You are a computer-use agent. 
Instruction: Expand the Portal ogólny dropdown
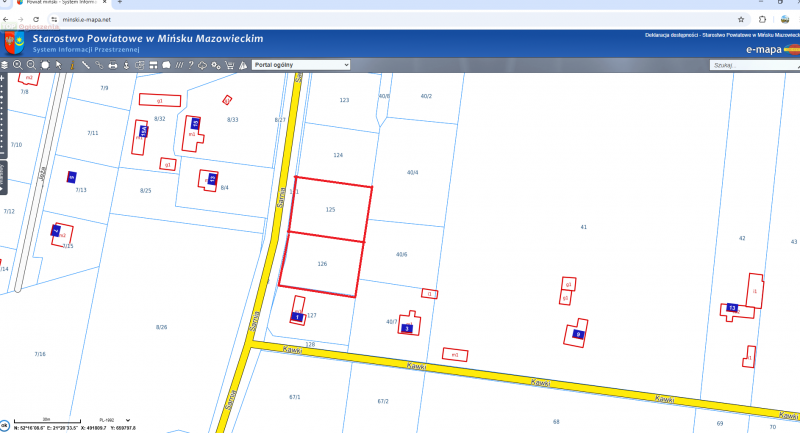(301, 65)
